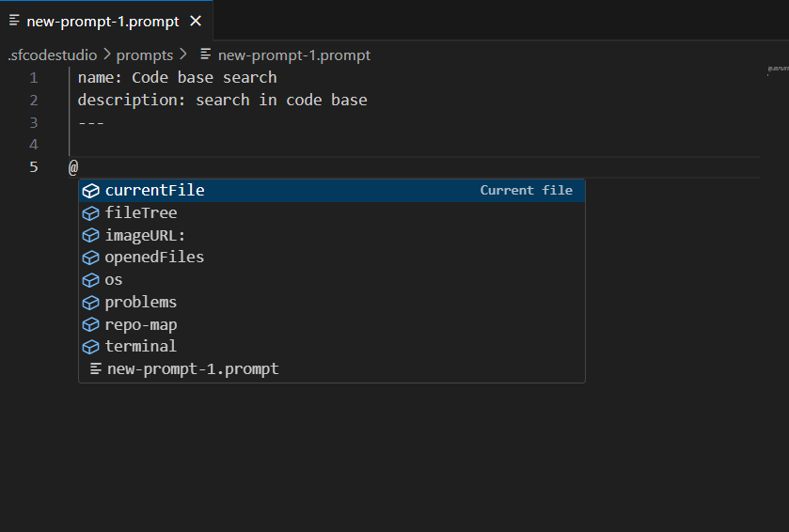The height and width of the screenshot is (532, 789).
Task: Click the cube icon next to openedFiles
Action: (x=91, y=258)
